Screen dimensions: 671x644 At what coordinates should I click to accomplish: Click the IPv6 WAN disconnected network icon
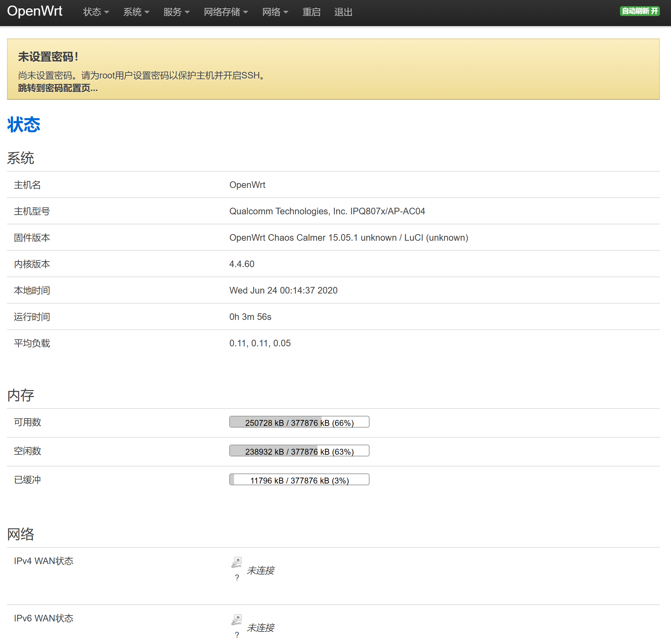[x=237, y=620]
